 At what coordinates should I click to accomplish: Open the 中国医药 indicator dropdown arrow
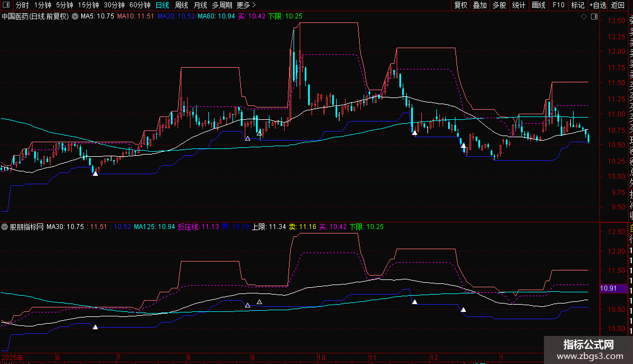pyautogui.click(x=75, y=17)
